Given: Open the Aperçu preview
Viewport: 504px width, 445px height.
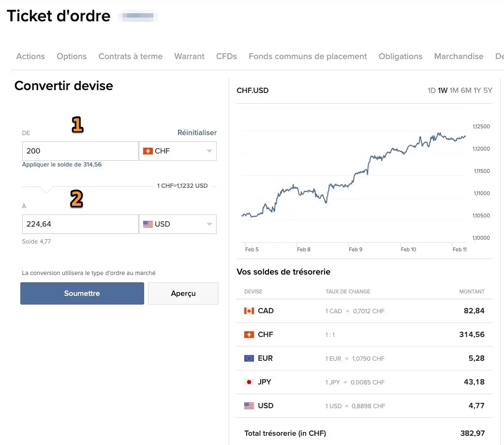Looking at the screenshot, I should [x=183, y=293].
